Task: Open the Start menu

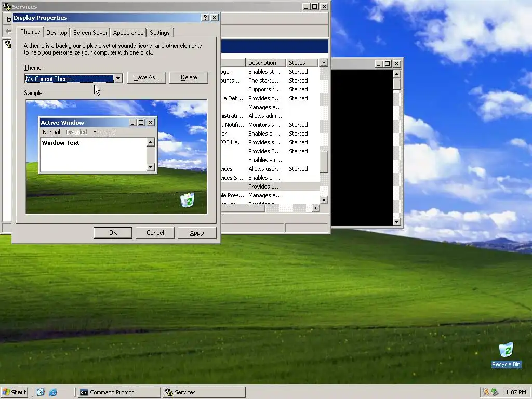Action: (x=14, y=392)
